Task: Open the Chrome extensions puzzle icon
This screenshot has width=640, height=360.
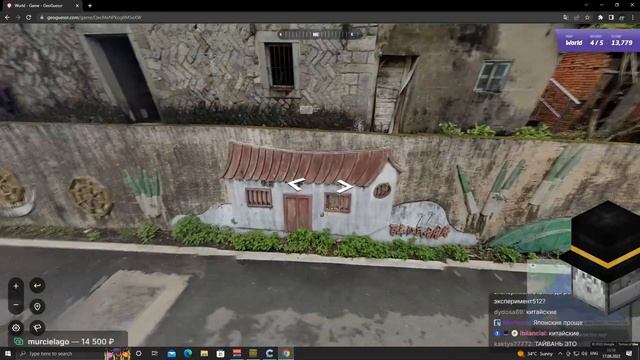Action: 600,18
